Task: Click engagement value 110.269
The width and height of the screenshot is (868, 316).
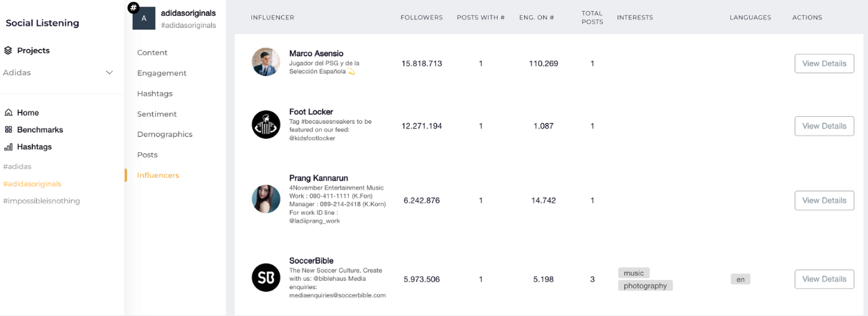Action: point(543,64)
